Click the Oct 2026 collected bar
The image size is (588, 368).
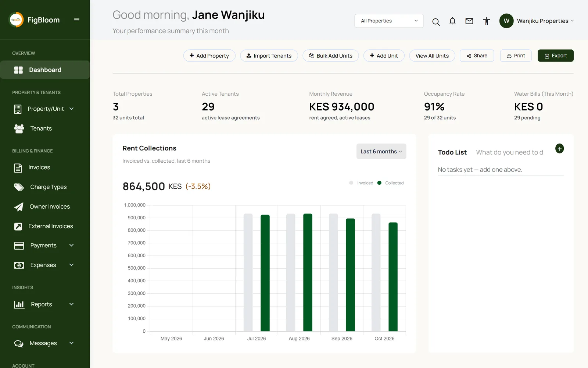click(393, 277)
